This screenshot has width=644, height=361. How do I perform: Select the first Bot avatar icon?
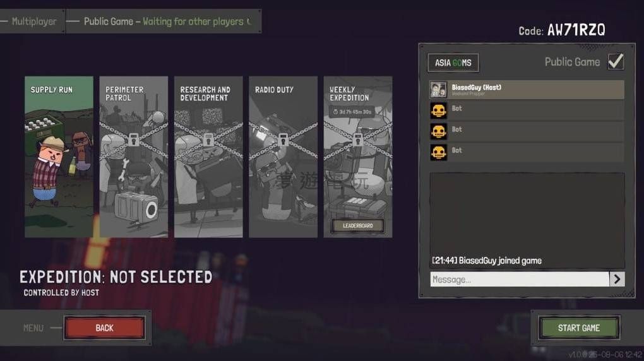tap(438, 110)
